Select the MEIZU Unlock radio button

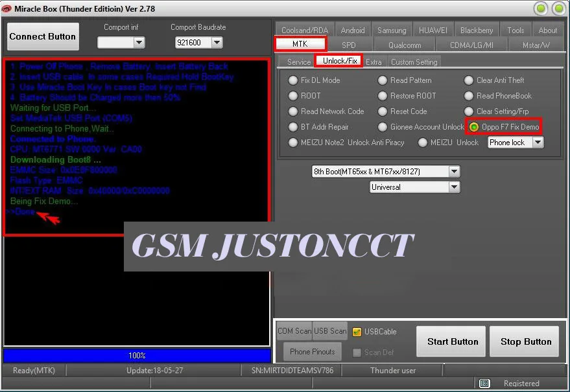point(422,143)
